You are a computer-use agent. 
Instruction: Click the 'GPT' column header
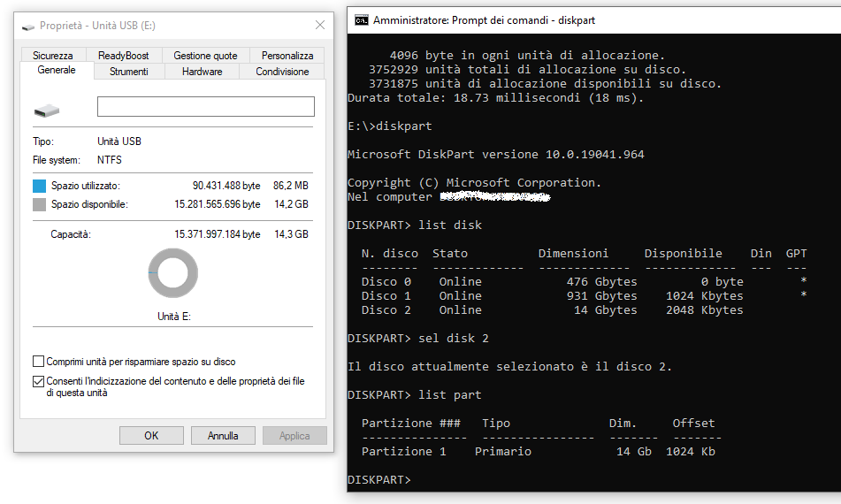pyautogui.click(x=796, y=253)
